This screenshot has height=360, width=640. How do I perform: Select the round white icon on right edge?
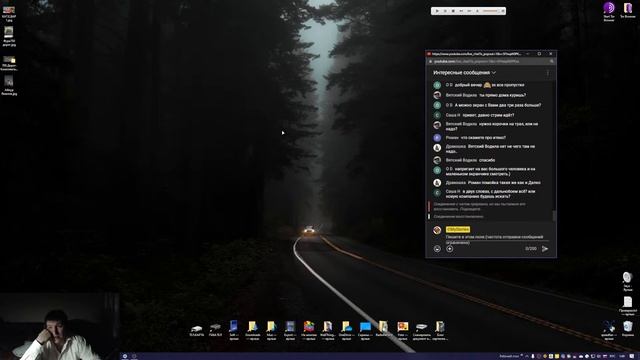(627, 281)
